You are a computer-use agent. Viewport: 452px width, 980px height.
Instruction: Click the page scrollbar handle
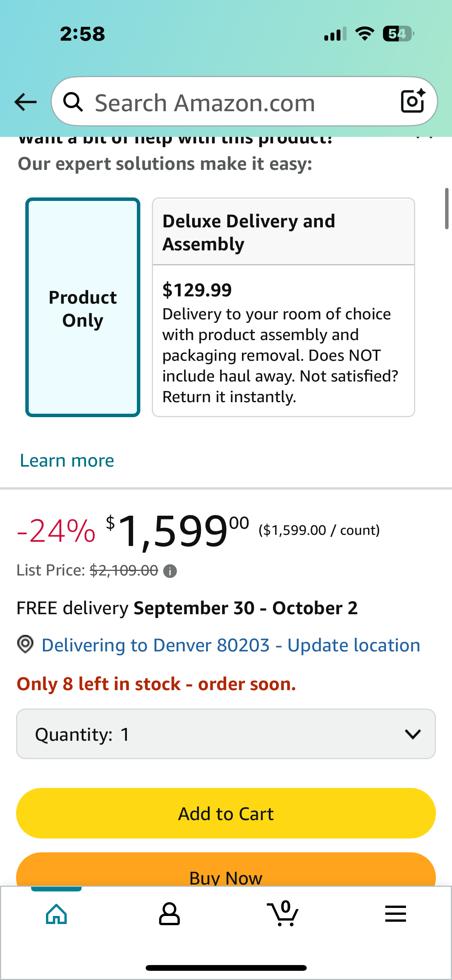coord(446,209)
